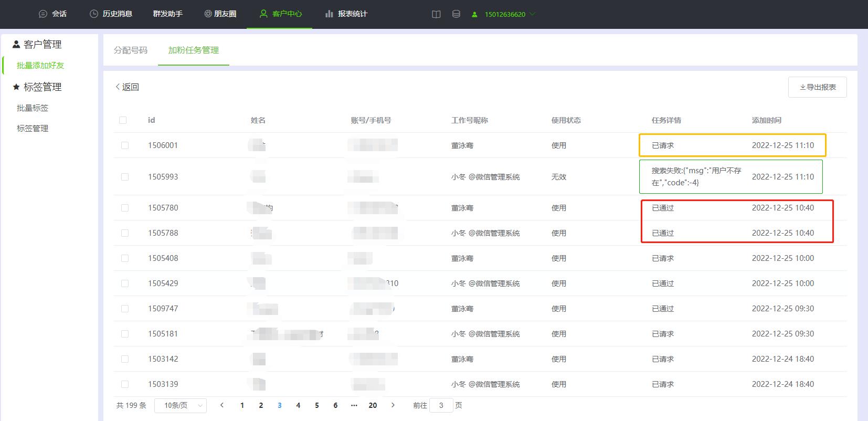Click the 任务详情 column header
Screen dimensions: 868x421
point(666,120)
